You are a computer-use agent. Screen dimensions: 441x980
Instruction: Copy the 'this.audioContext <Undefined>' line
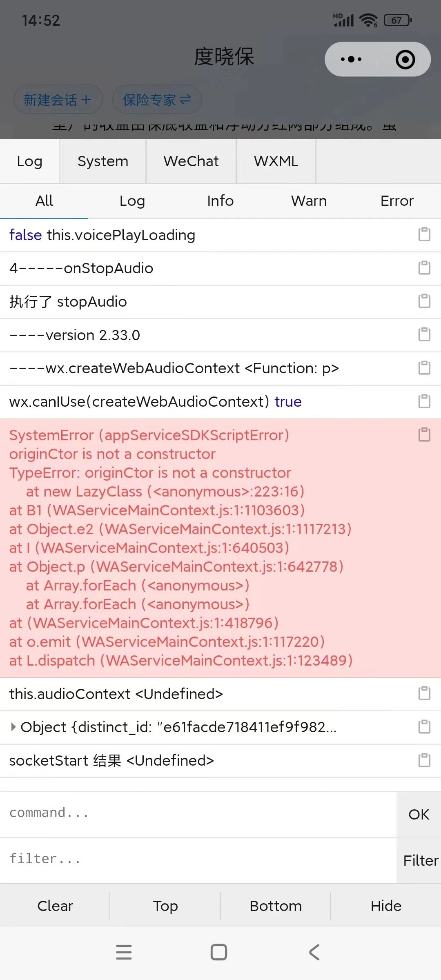click(x=424, y=693)
